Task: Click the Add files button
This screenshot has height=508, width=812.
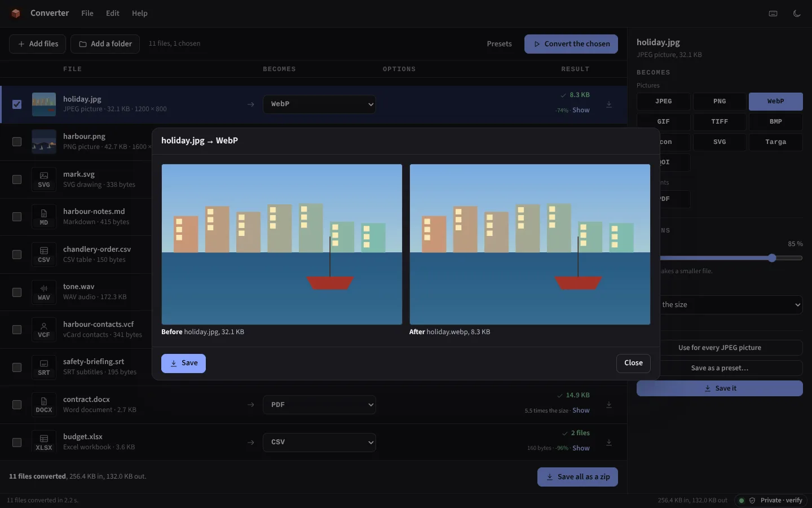Action: tap(38, 44)
